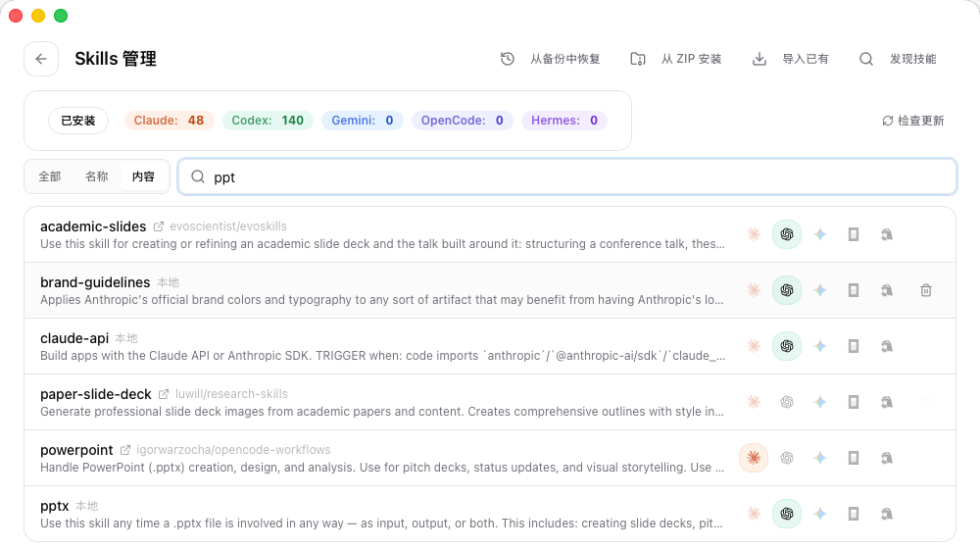The height and width of the screenshot is (549, 980).
Task: Filter by Claude: 48 badge
Action: pos(169,120)
